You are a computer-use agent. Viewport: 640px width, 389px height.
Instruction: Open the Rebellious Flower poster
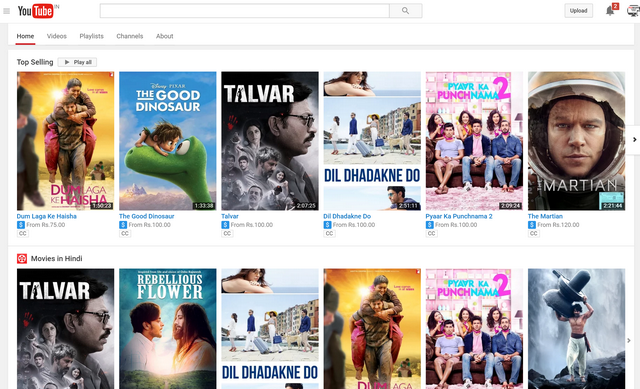[167, 329]
